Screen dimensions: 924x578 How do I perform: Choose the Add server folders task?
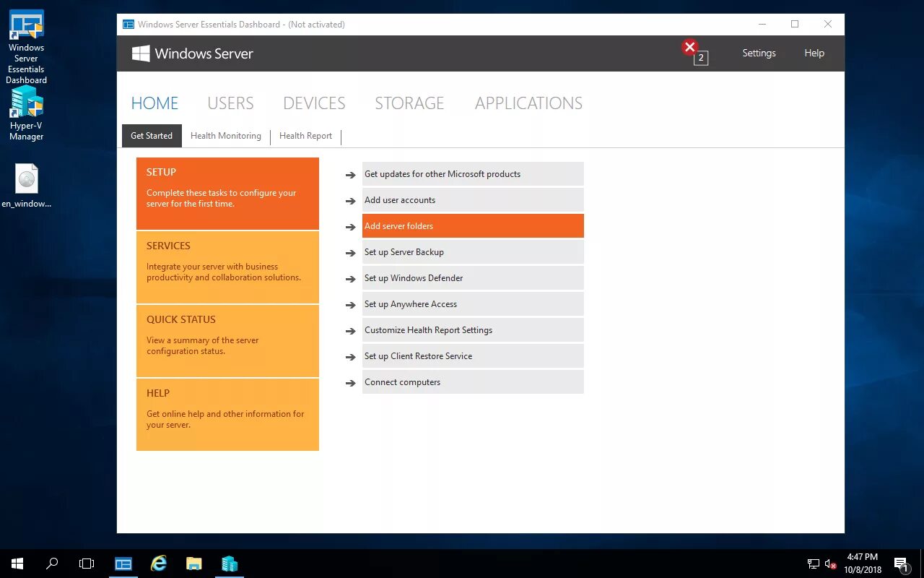pos(473,226)
